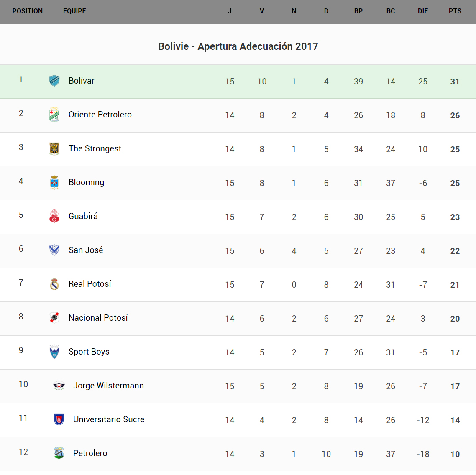Click the Bolívar team crest icon
The height and width of the screenshot is (475, 476).
[x=54, y=81]
